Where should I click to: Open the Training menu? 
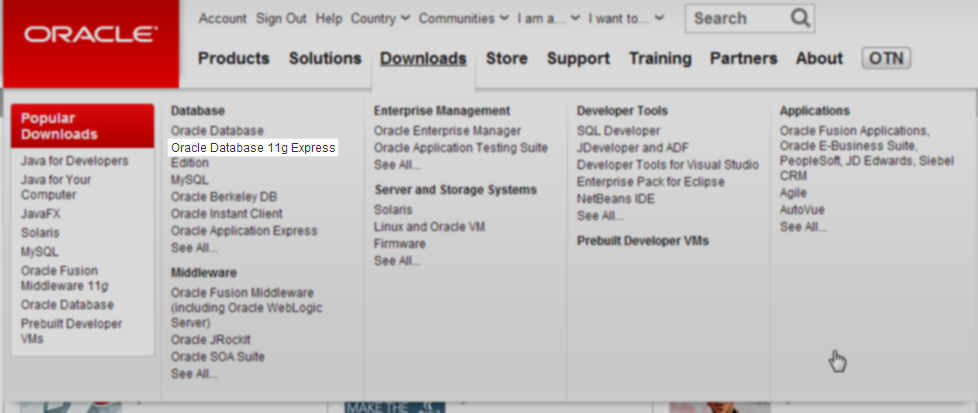(660, 59)
